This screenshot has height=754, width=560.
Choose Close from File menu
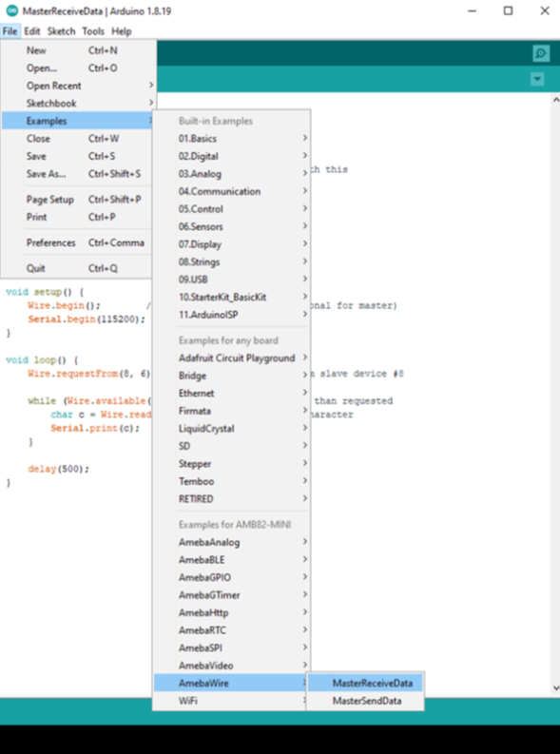(x=77, y=139)
